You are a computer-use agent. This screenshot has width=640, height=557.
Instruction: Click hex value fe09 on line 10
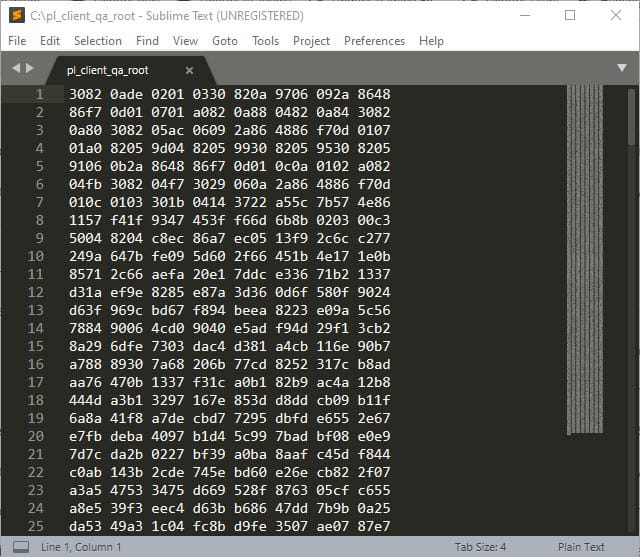[x=168, y=256]
